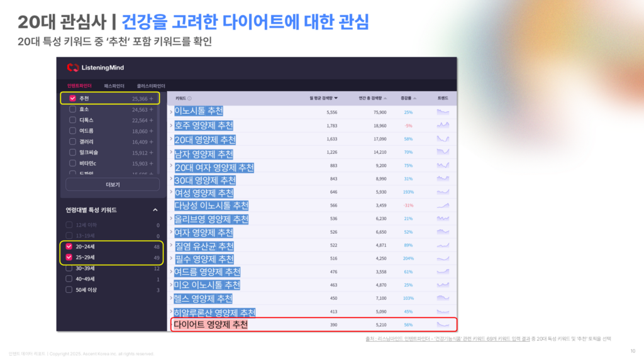The width and height of the screenshot is (644, 362).
Task: Expand the 20대 영양제 추천 row
Action: [x=171, y=139]
